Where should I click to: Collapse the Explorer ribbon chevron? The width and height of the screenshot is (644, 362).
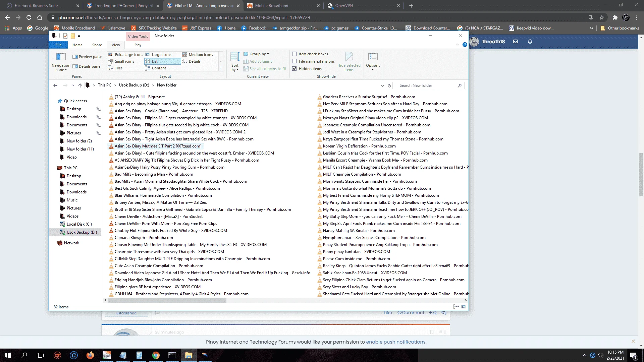click(x=457, y=45)
